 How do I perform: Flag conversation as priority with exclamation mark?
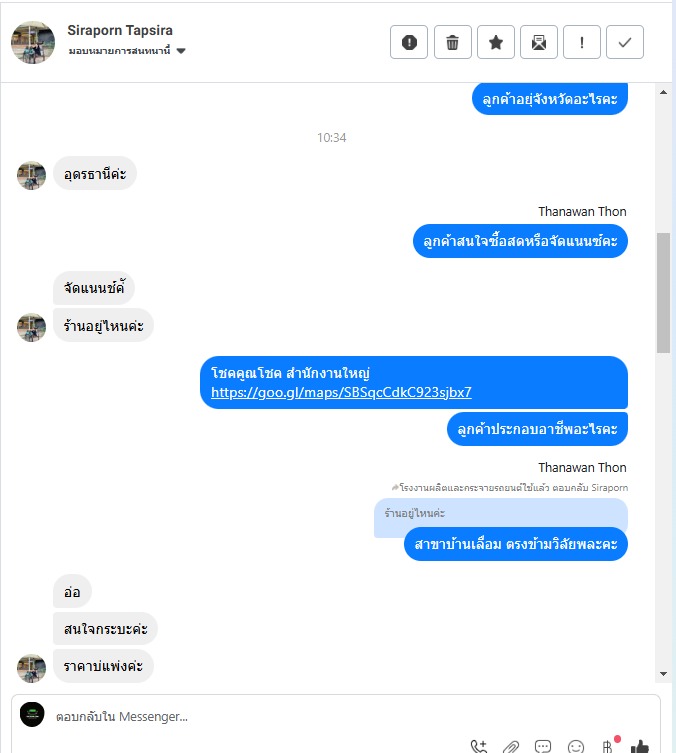click(x=581, y=42)
